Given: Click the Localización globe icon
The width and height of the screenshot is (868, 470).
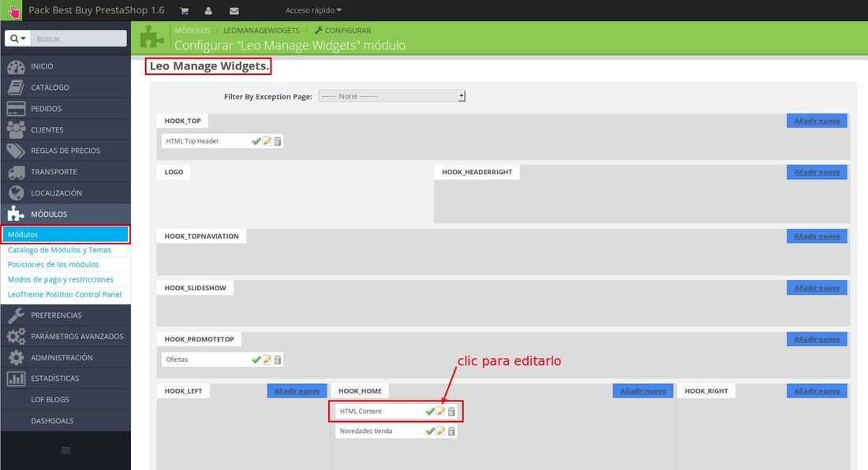Looking at the screenshot, I should (16, 192).
